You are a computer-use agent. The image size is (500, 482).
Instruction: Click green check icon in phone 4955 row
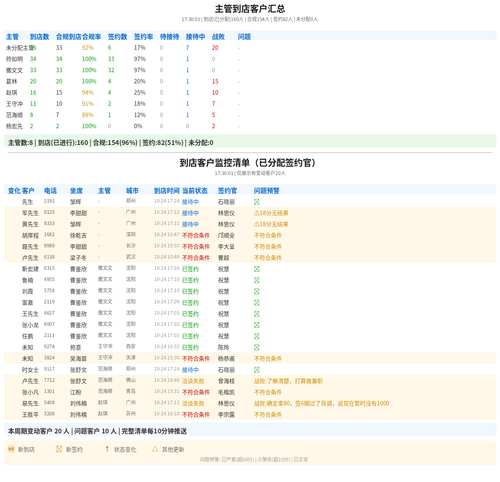[x=257, y=280]
